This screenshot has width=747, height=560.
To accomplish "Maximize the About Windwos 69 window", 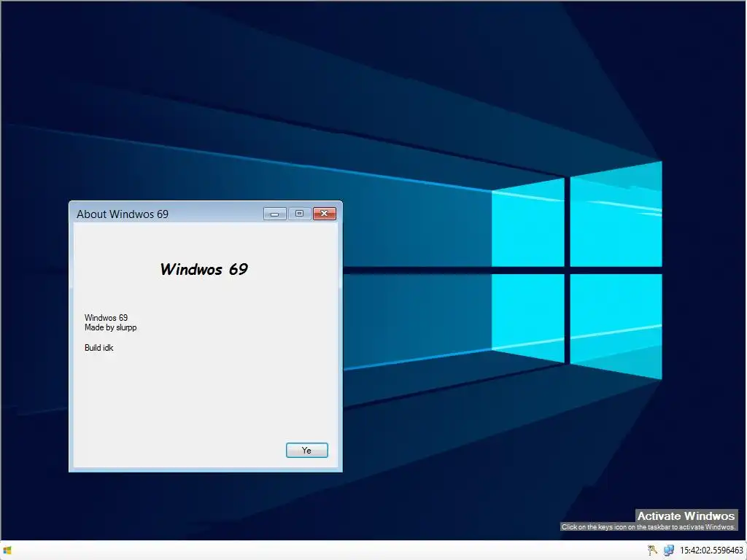I will click(299, 214).
